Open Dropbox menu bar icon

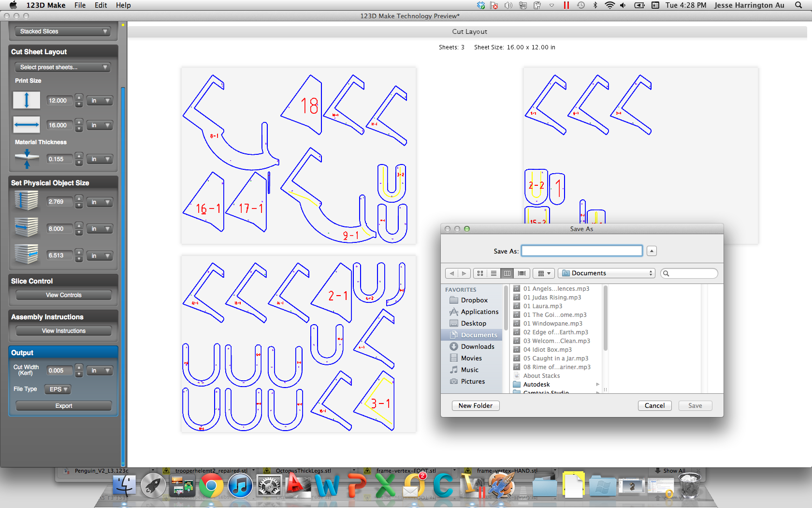tap(480, 5)
